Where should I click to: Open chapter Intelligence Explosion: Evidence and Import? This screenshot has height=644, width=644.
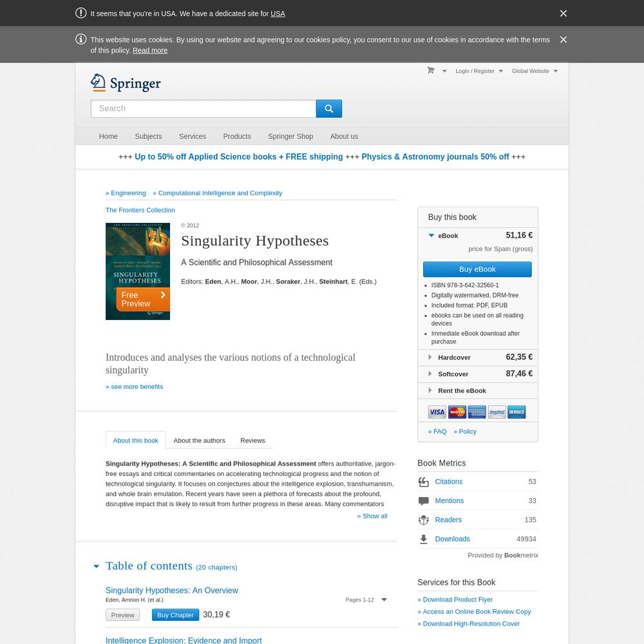pos(184,640)
